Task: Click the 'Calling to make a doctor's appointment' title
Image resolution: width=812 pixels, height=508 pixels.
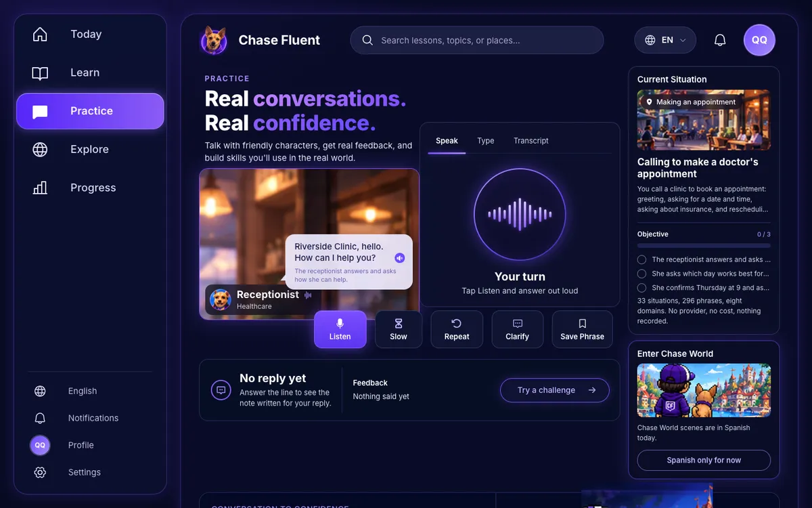Action: tap(698, 168)
